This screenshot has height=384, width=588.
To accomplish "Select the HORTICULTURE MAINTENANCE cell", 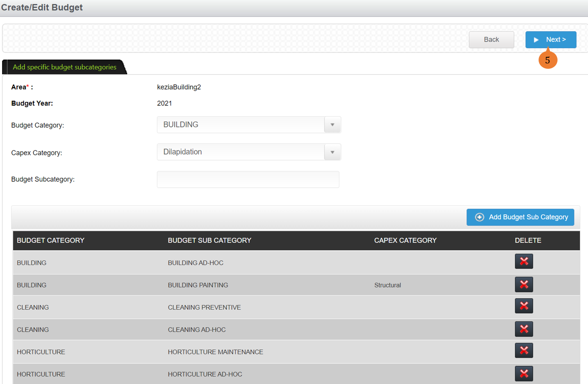I will pyautogui.click(x=215, y=352).
